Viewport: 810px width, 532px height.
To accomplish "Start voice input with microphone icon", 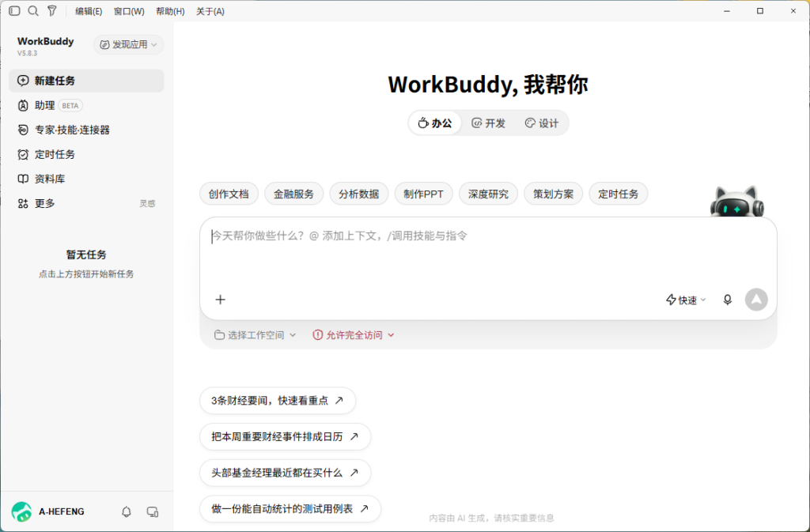I will pyautogui.click(x=728, y=300).
